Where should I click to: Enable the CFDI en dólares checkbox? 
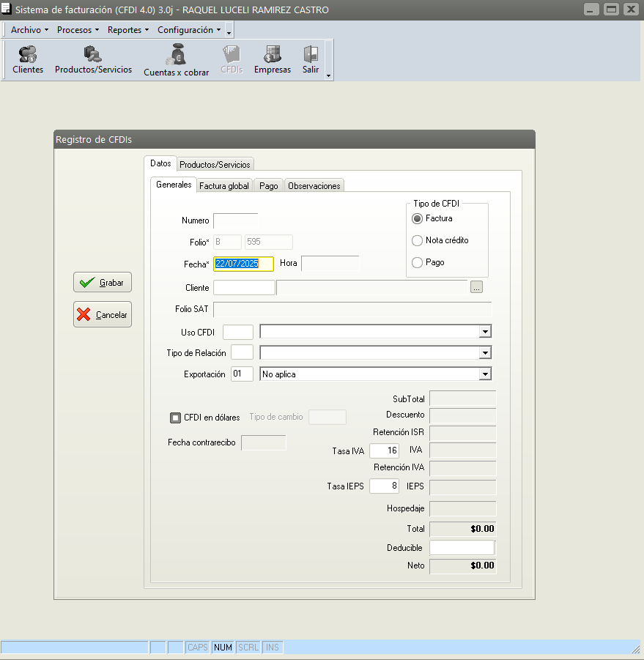click(175, 418)
